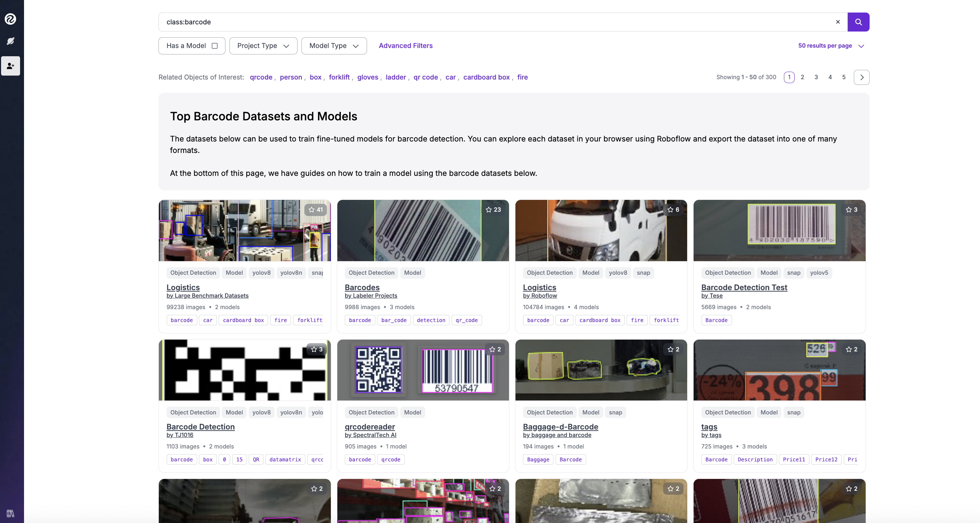The image size is (980, 523).
Task: Open related object forklift
Action: coord(339,77)
